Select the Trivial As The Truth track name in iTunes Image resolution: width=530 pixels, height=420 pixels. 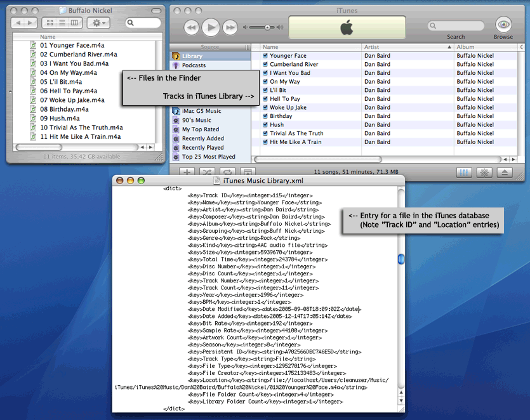296,133
